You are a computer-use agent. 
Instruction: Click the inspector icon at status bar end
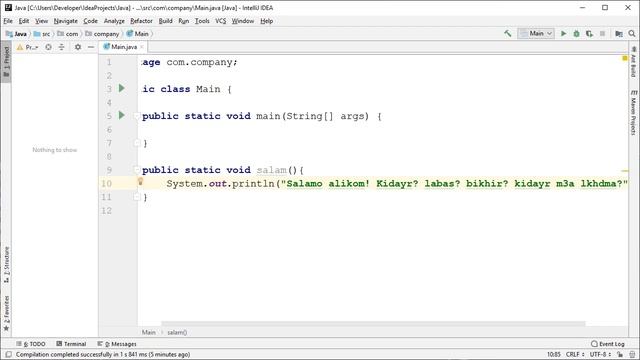632,354
